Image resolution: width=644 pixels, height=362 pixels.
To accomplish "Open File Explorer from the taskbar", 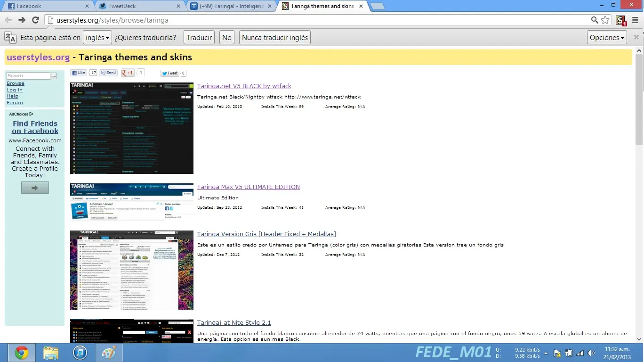I will click(x=51, y=353).
